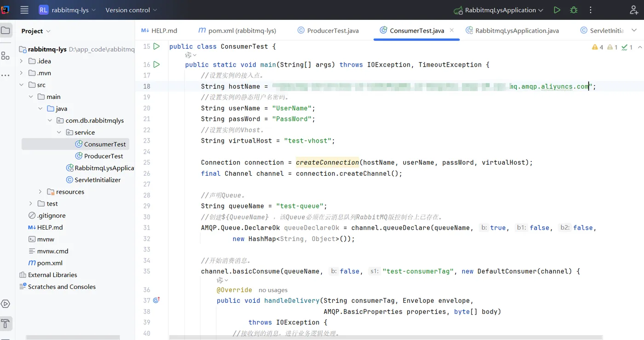Click the typo check indicator showing 1
Image resolution: width=644 pixels, height=340 pixels.
[x=627, y=47]
